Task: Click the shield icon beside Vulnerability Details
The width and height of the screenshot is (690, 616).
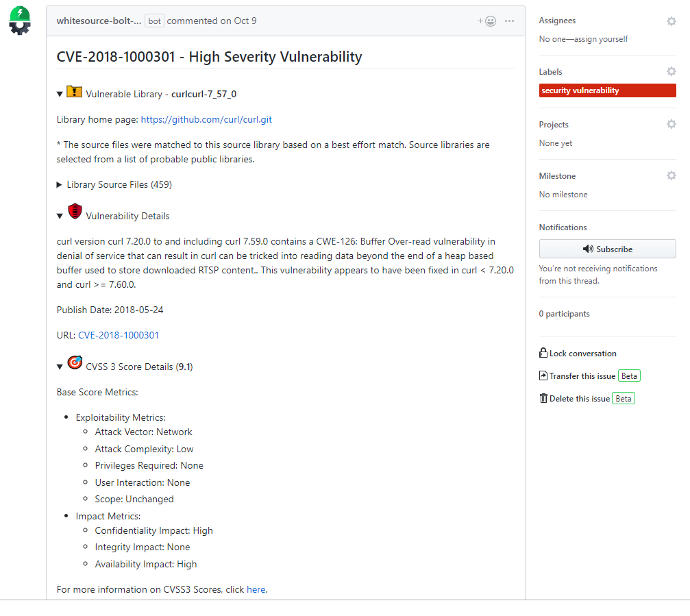Action: pos(75,211)
